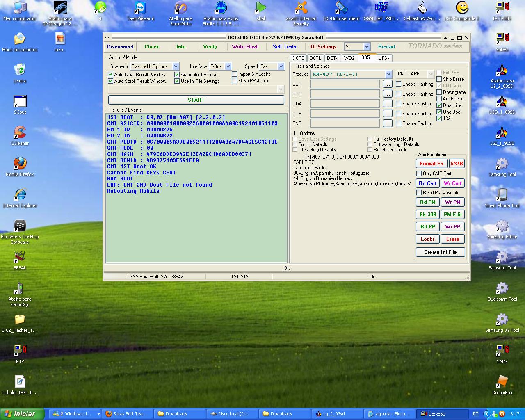Open Lixeira recycle bin icon
The height and width of the screenshot is (420, 525).
pyautogui.click(x=20, y=73)
